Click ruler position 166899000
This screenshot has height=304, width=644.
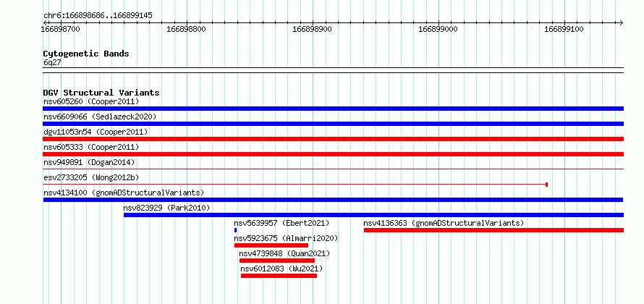pos(438,29)
